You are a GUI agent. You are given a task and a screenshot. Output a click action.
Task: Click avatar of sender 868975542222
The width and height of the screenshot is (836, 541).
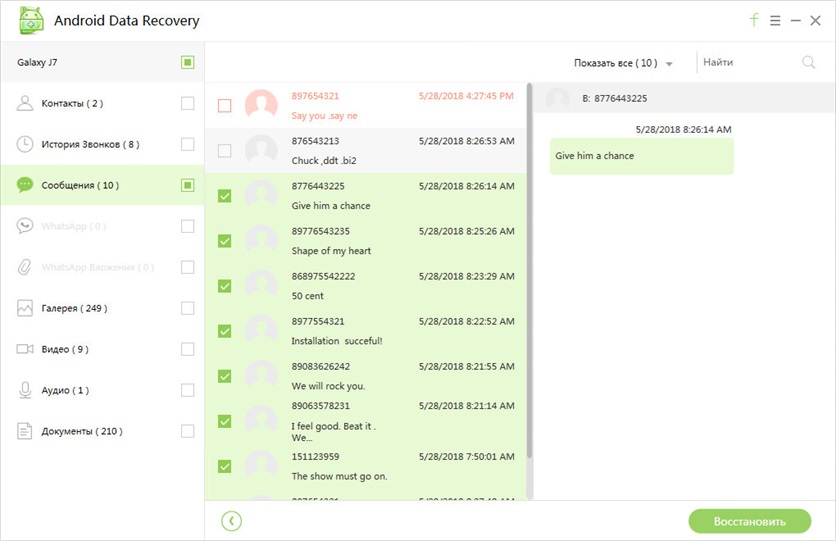pos(261,286)
